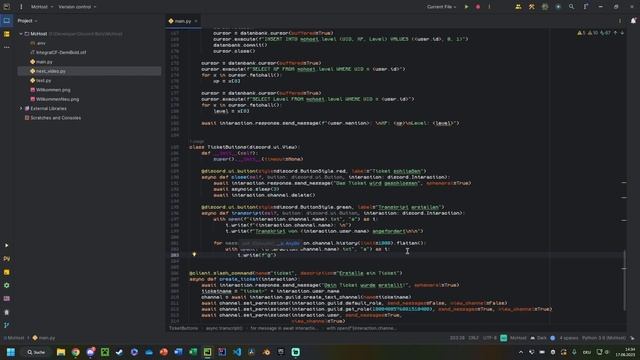Open the Git tool window icon
This screenshot has height=360, width=640.
(7, 325)
